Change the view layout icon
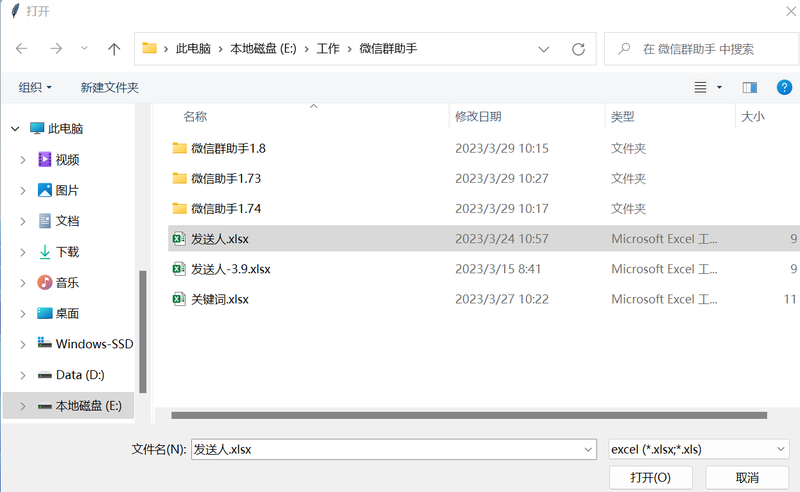 pyautogui.click(x=701, y=88)
